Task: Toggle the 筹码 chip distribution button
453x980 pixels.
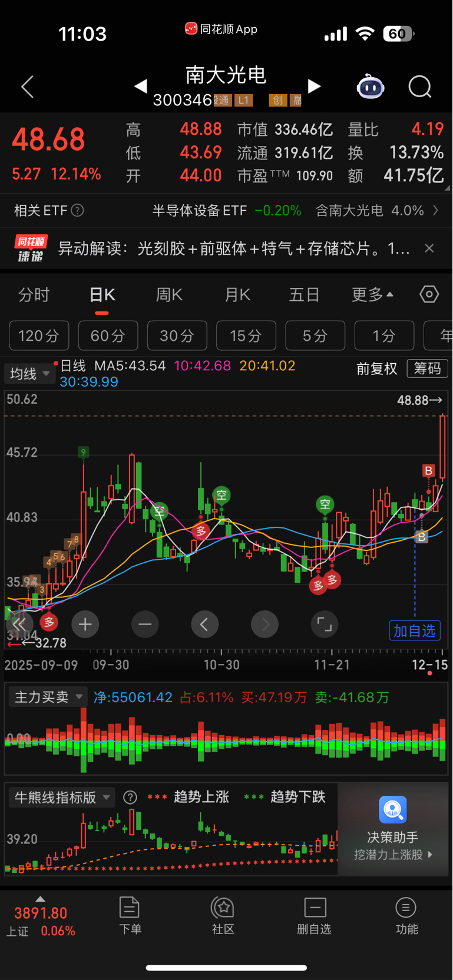Action: coord(428,369)
